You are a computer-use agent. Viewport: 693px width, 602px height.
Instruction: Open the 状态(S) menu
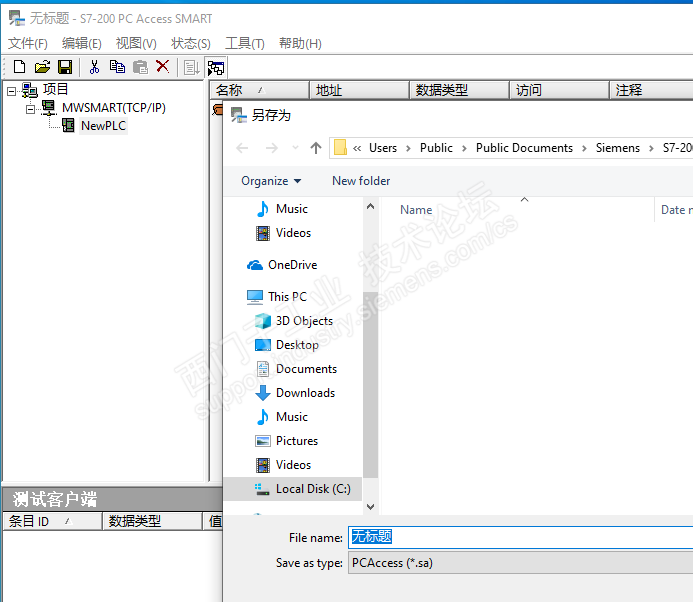(x=191, y=43)
